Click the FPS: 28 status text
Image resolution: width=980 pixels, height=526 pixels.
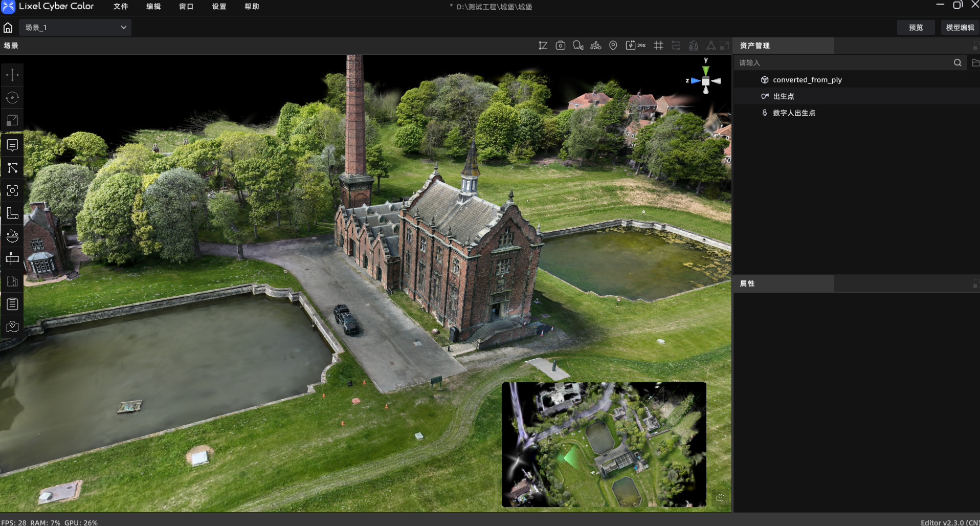click(x=14, y=522)
